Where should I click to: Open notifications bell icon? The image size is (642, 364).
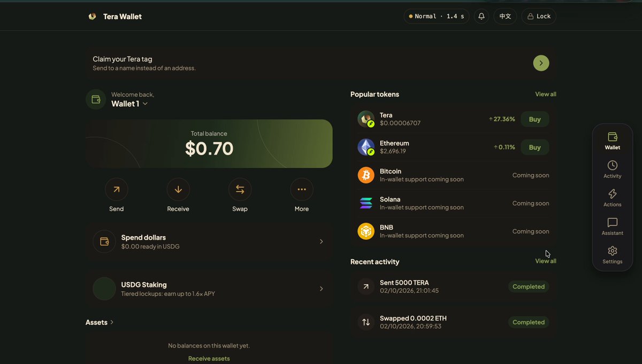click(x=481, y=17)
